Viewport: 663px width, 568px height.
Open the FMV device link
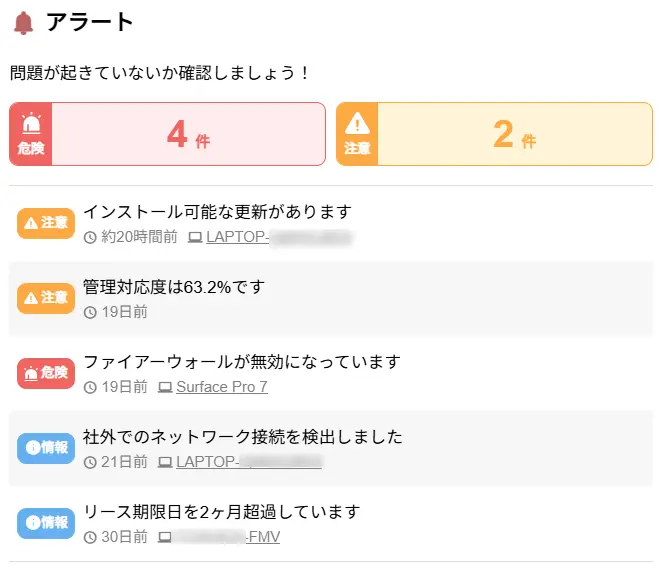pos(228,537)
